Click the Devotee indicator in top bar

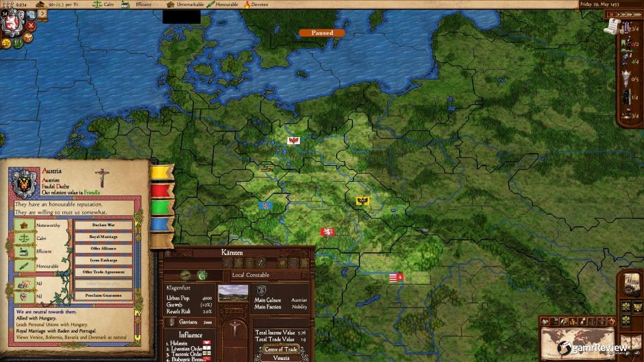point(256,4)
